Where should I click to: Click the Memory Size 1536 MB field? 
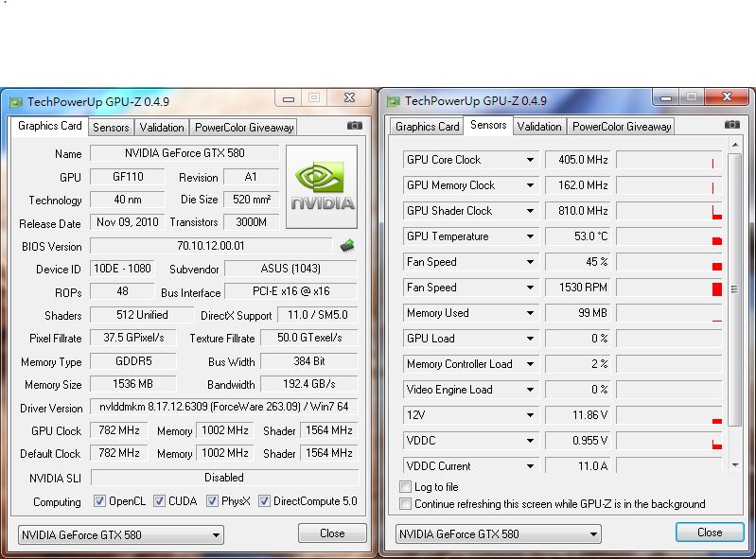(x=133, y=384)
